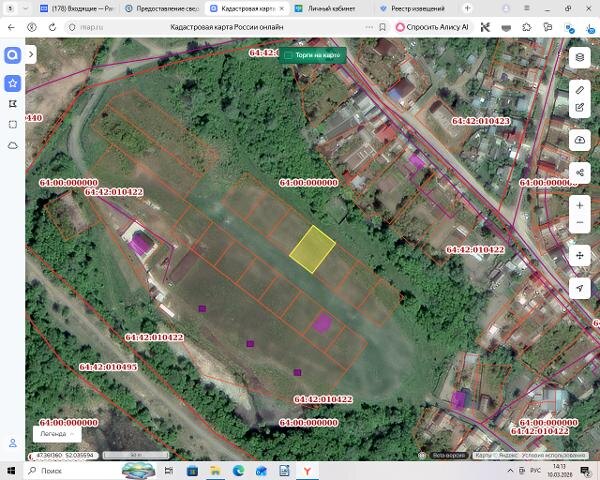Viewport: 600px width, 480px height.
Task: Open the map search tool in sidebar
Action: click(13, 56)
